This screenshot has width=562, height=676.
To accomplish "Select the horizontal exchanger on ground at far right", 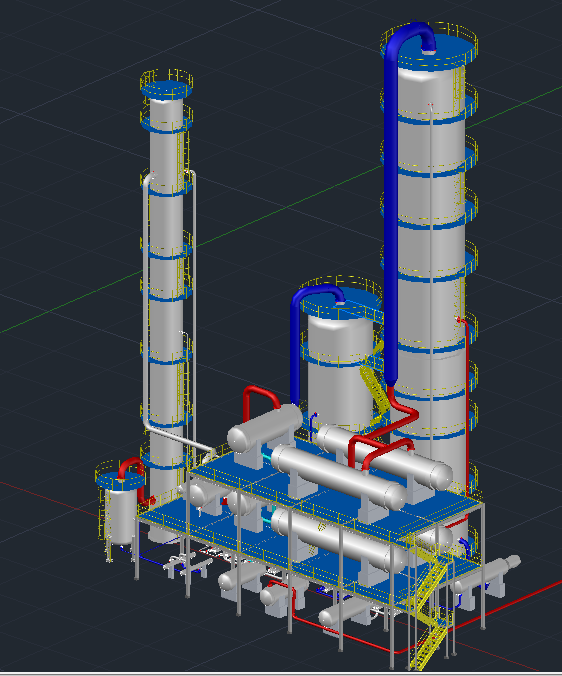I will click(x=485, y=575).
